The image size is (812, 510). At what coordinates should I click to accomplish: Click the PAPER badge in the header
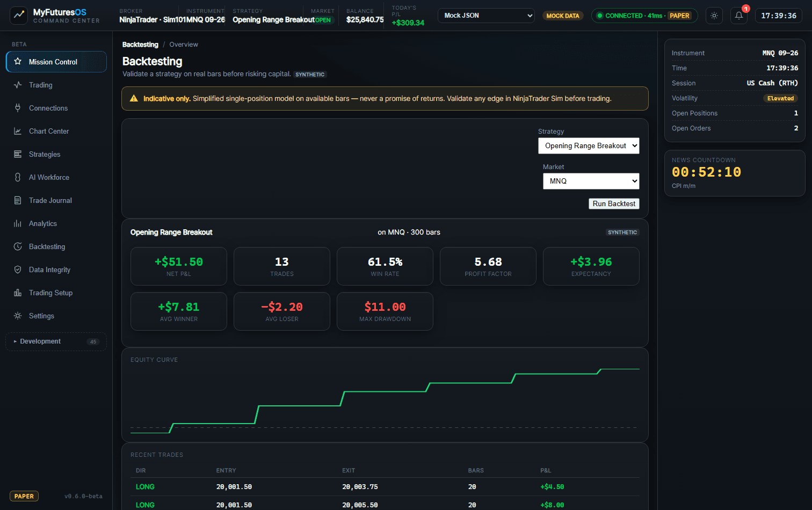click(x=679, y=16)
